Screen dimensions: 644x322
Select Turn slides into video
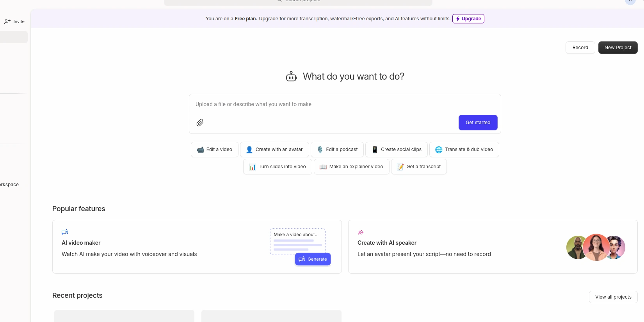click(x=278, y=167)
